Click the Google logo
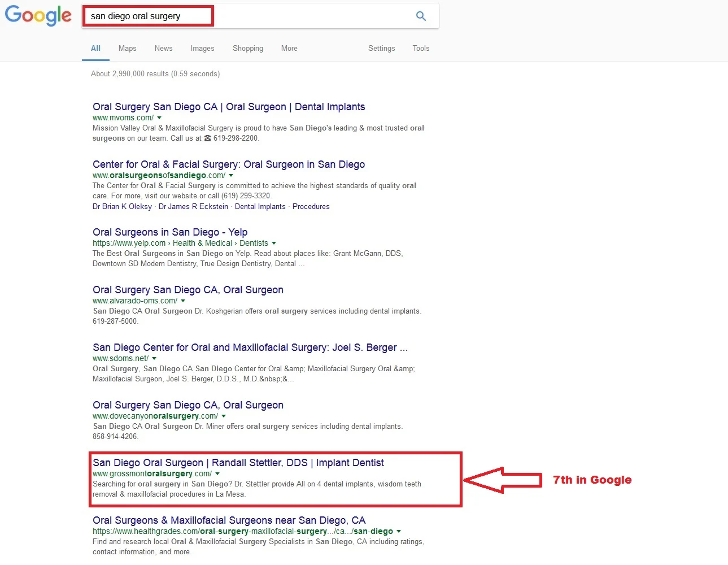 click(38, 15)
